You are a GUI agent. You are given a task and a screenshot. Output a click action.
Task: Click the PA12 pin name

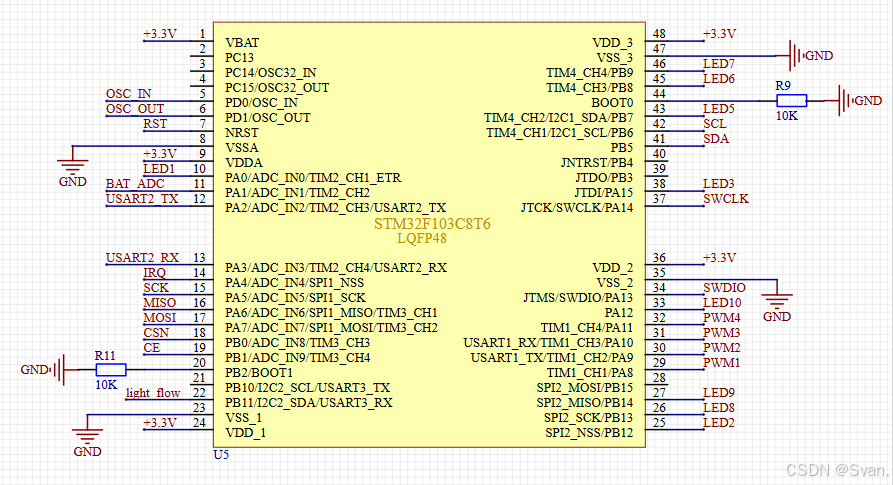pyautogui.click(x=618, y=313)
